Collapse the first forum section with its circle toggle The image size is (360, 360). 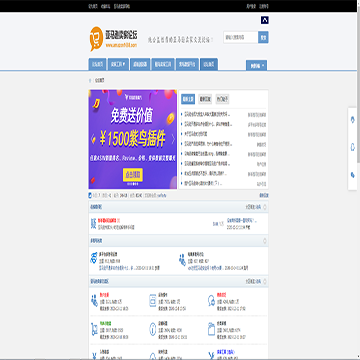click(x=265, y=207)
